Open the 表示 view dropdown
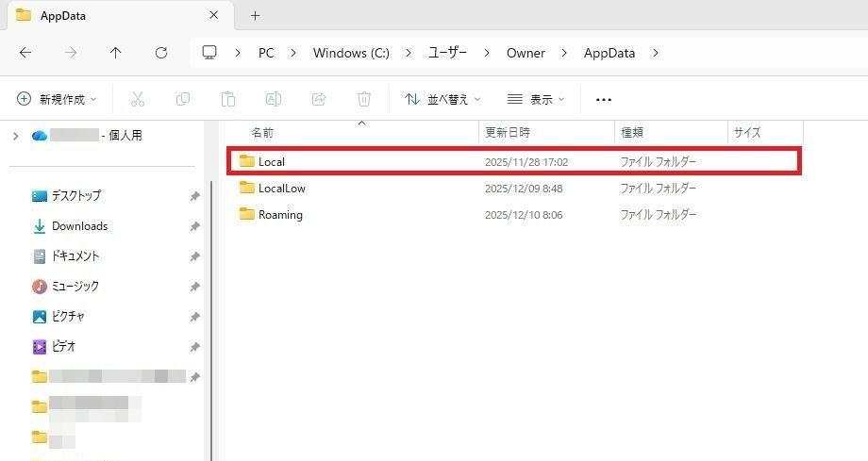 [x=536, y=99]
